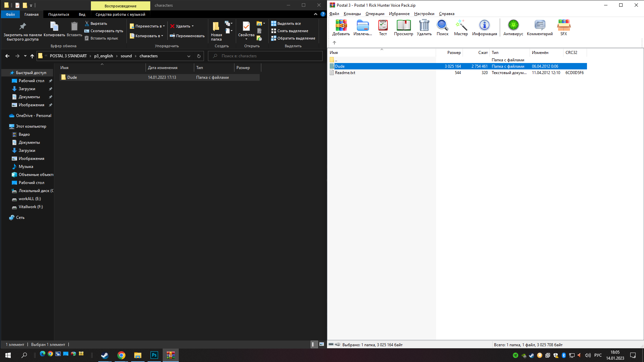Viewport: 644px width, 362px height.
Task: Expand the Move to (Переместить в) dropdown
Action: coord(148,26)
